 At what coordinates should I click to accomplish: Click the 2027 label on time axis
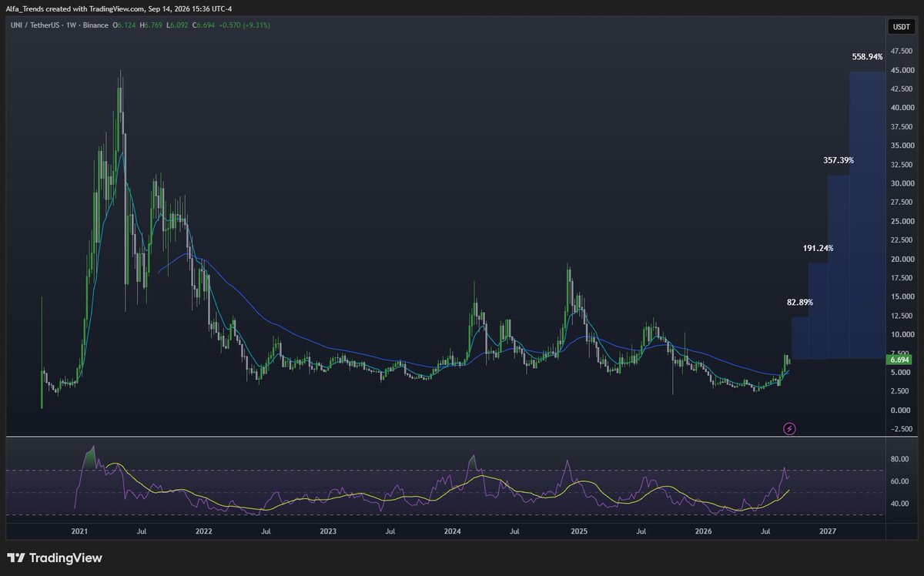point(828,531)
